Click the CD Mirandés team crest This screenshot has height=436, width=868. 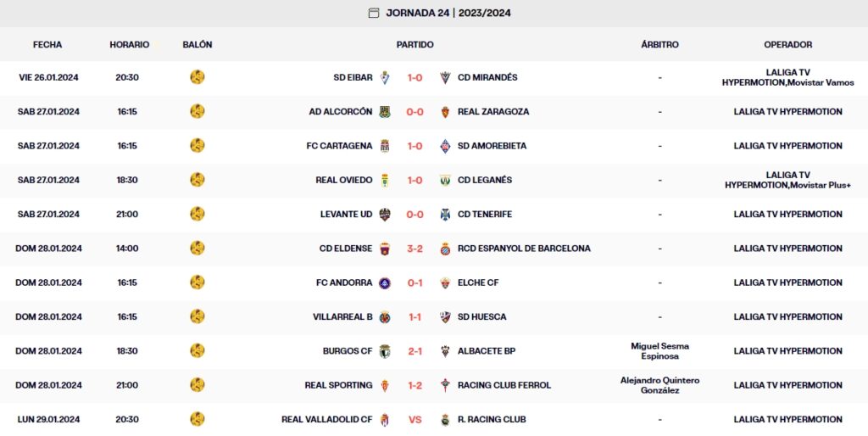(445, 77)
